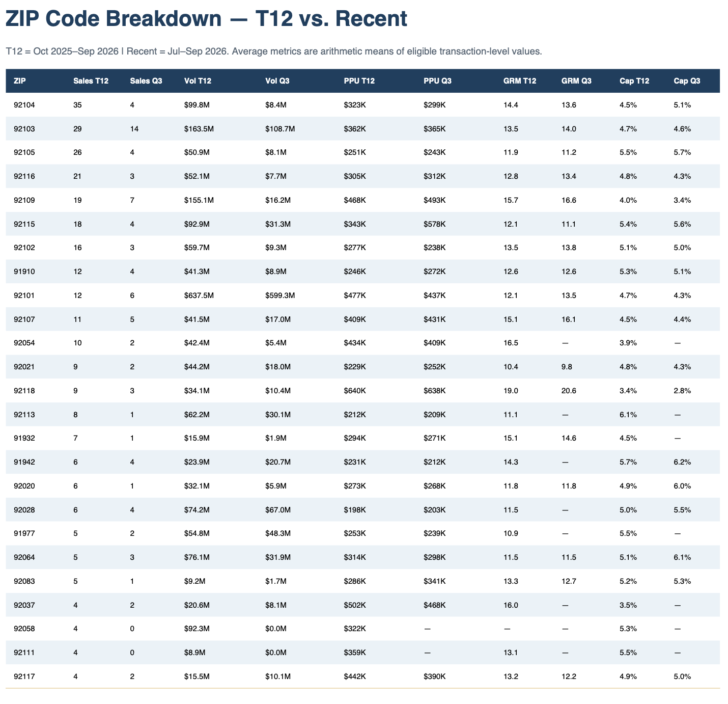Select the $163.5M volume for 92103
Image resolution: width=728 pixels, height=704 pixels.
pyautogui.click(x=199, y=129)
